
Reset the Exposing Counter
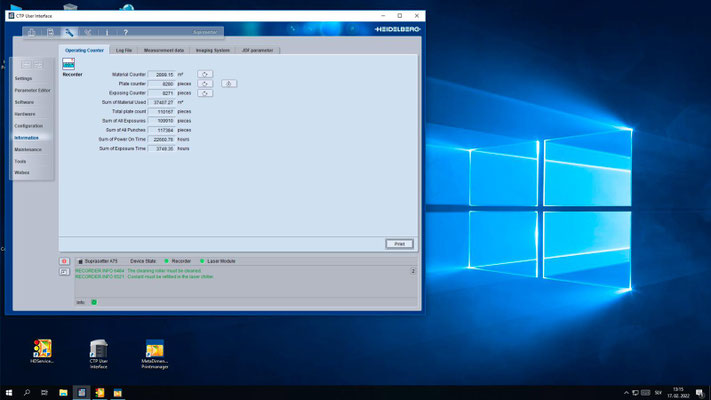[204, 93]
